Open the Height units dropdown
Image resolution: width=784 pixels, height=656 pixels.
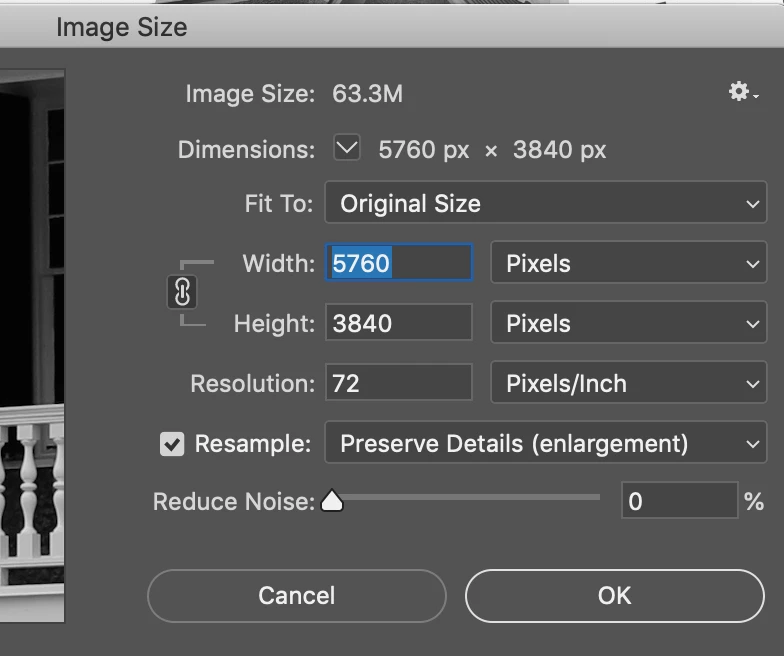point(628,324)
